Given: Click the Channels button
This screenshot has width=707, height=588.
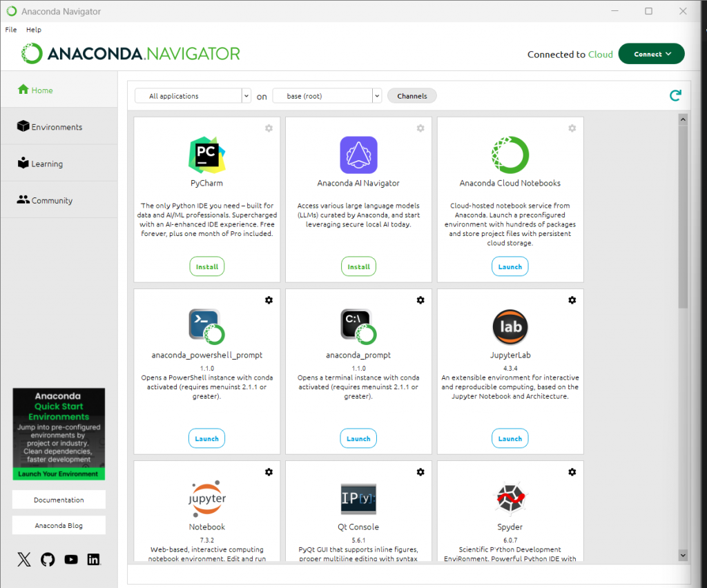Looking at the screenshot, I should click(412, 96).
